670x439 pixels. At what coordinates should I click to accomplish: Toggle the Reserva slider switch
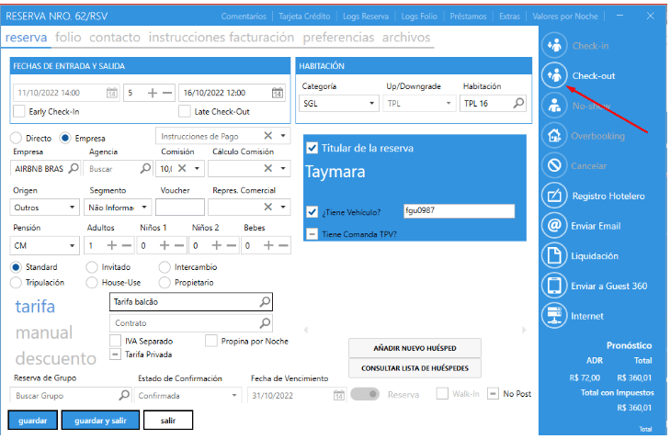(x=367, y=395)
